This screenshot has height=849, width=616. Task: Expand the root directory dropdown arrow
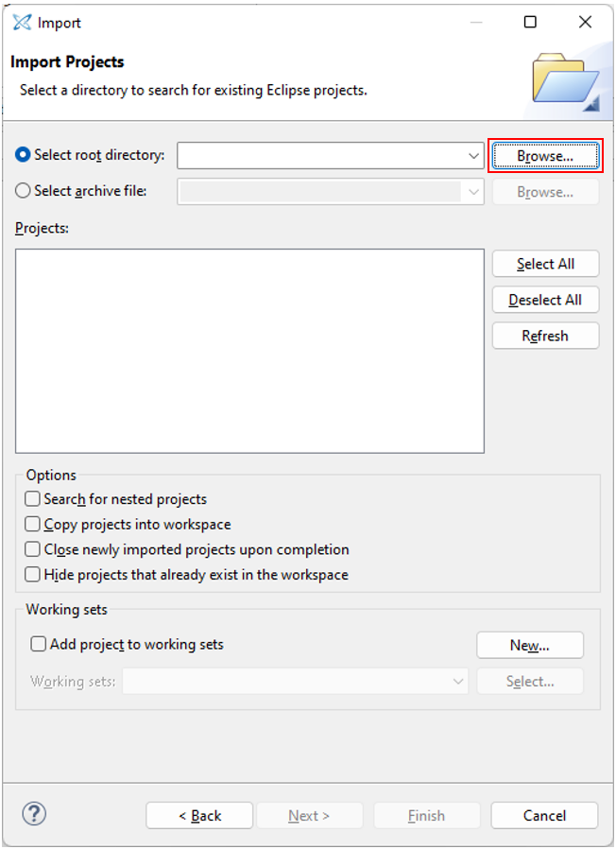pyautogui.click(x=473, y=156)
